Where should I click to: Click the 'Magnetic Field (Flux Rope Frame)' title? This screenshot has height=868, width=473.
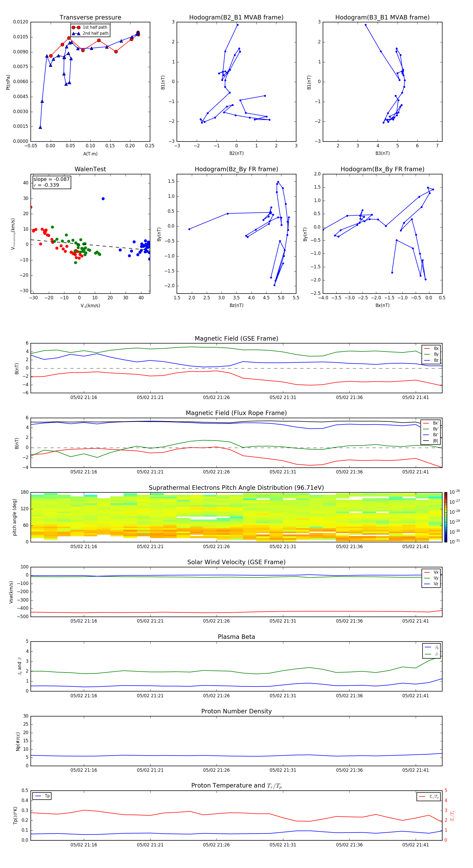[x=236, y=413]
